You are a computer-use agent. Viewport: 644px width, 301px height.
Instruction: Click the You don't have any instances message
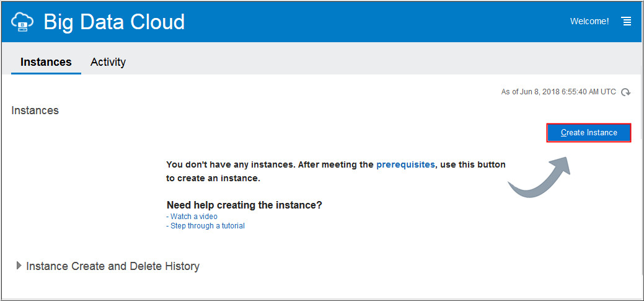(x=270, y=165)
